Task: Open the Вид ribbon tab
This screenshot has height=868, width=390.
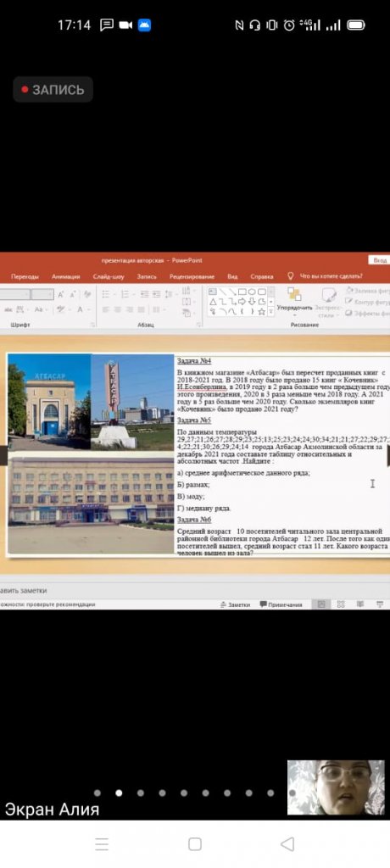Action: 232,277
